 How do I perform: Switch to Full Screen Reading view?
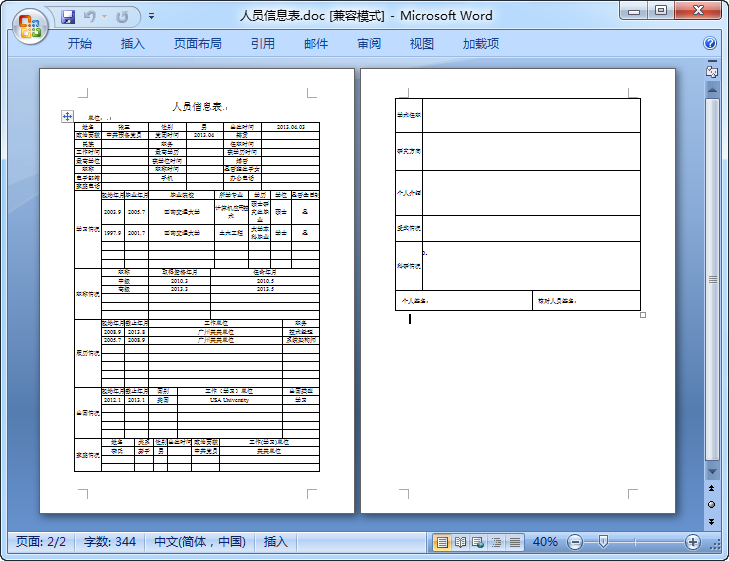460,542
